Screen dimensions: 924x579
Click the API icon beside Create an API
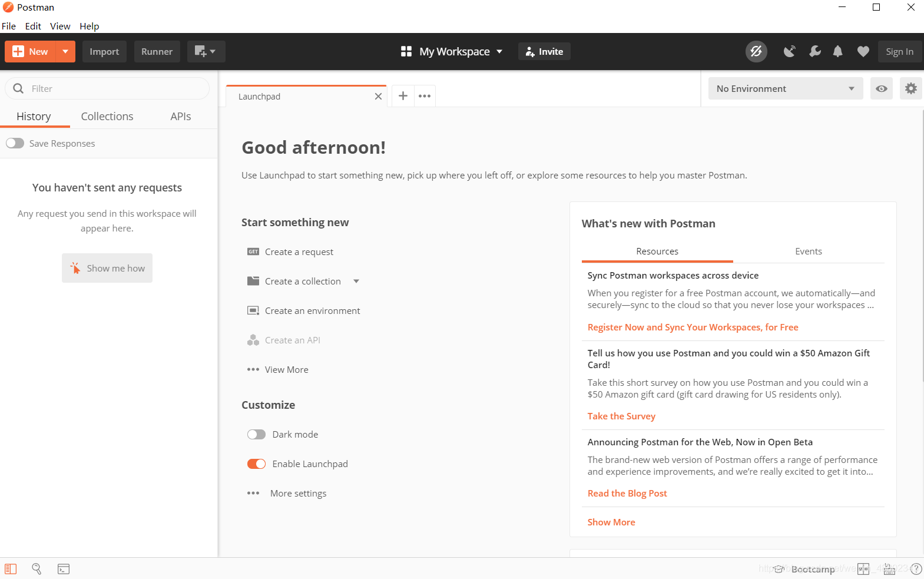[253, 340]
